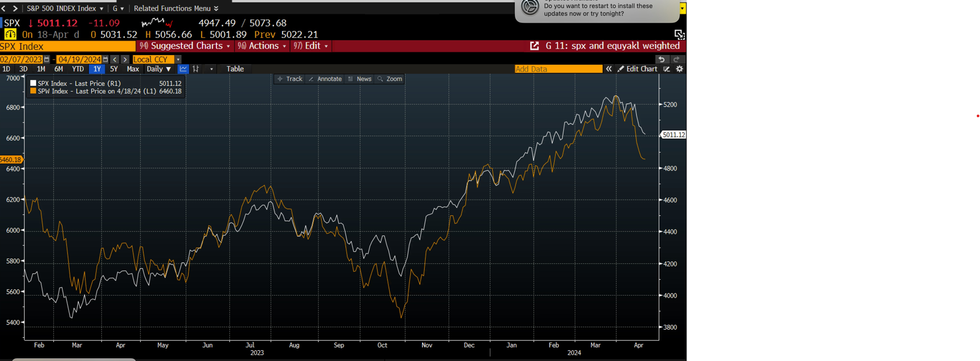This screenshot has height=361, width=980.
Task: Expand the Related Functions Menu
Action: coord(176,8)
